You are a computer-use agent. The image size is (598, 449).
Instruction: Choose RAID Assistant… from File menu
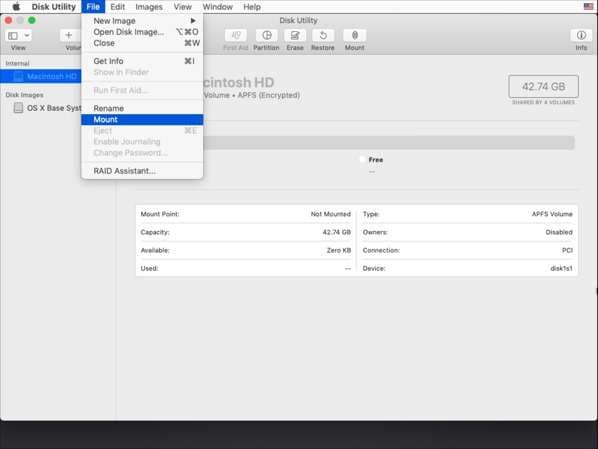[x=142, y=171]
